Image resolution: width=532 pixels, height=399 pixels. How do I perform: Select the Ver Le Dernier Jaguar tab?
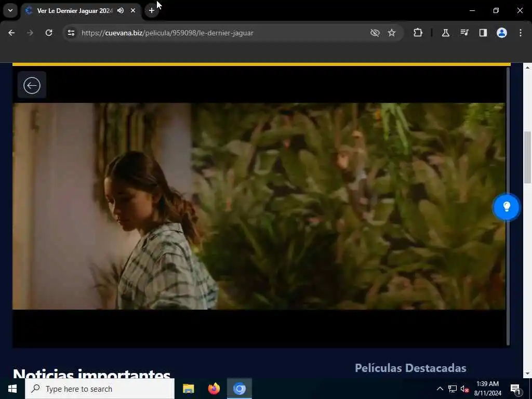[x=75, y=10]
